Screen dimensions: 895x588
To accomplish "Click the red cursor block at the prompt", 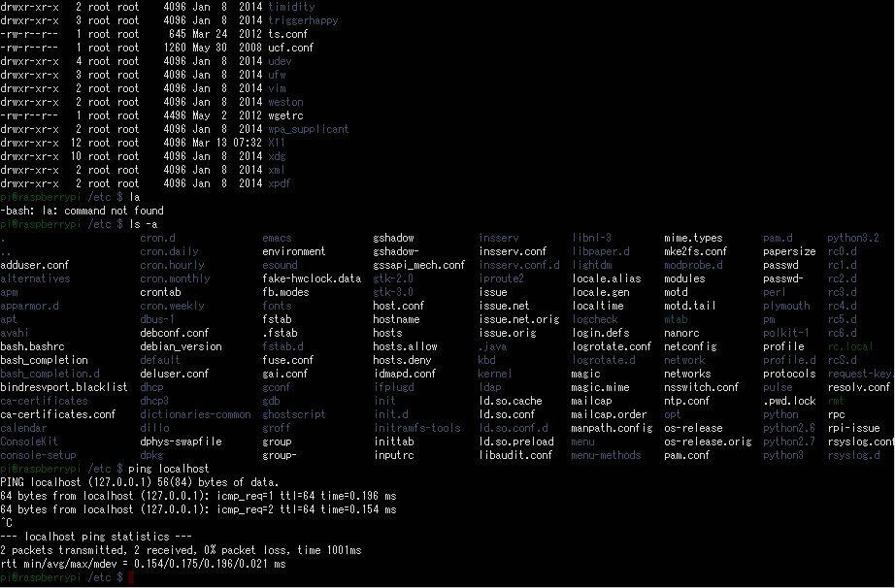I will point(131,577).
